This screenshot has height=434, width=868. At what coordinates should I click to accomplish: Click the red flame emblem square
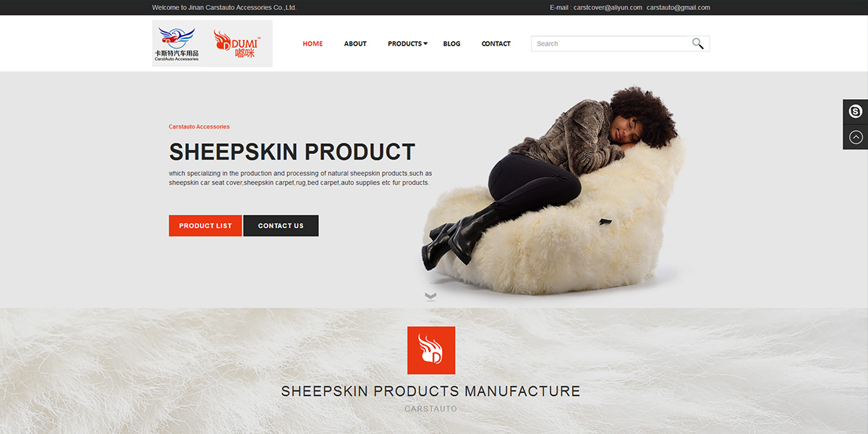coord(431,350)
